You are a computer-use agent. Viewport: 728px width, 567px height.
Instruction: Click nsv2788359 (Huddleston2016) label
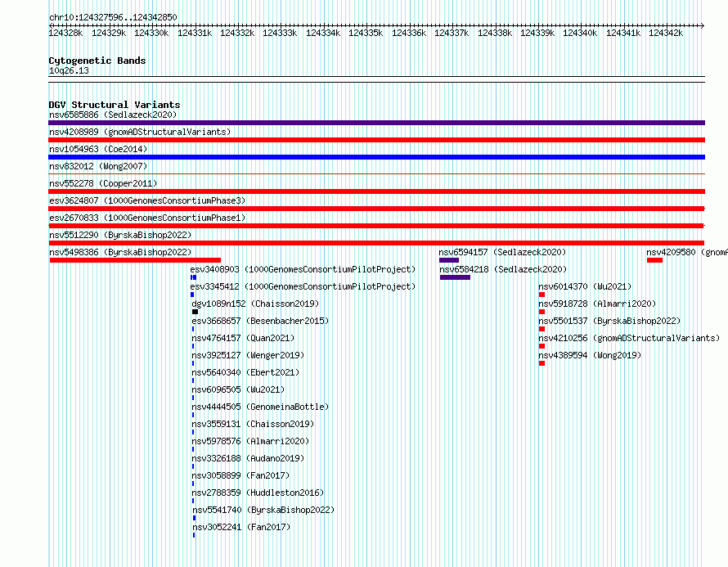pyautogui.click(x=258, y=493)
